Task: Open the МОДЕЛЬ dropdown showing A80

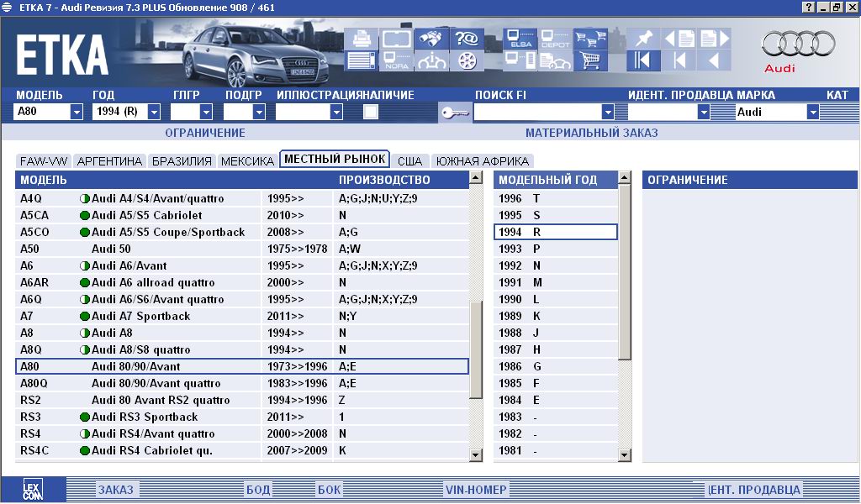Action: [77, 112]
